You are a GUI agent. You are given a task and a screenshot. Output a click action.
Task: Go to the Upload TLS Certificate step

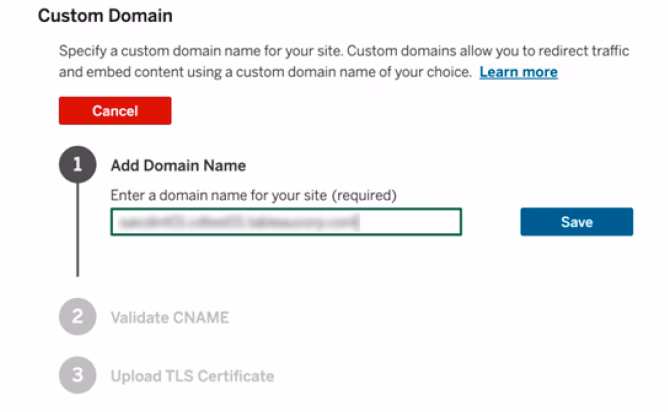coord(191,376)
